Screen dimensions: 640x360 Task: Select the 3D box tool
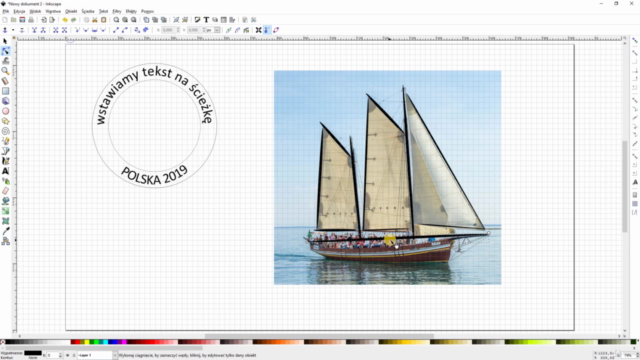coord(5,101)
